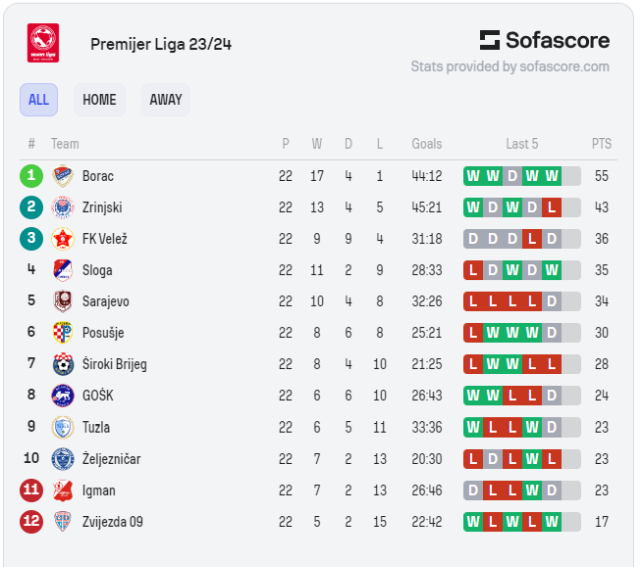Click the Široki Brijeg crest icon
This screenshot has height=567, width=640.
coord(62,364)
